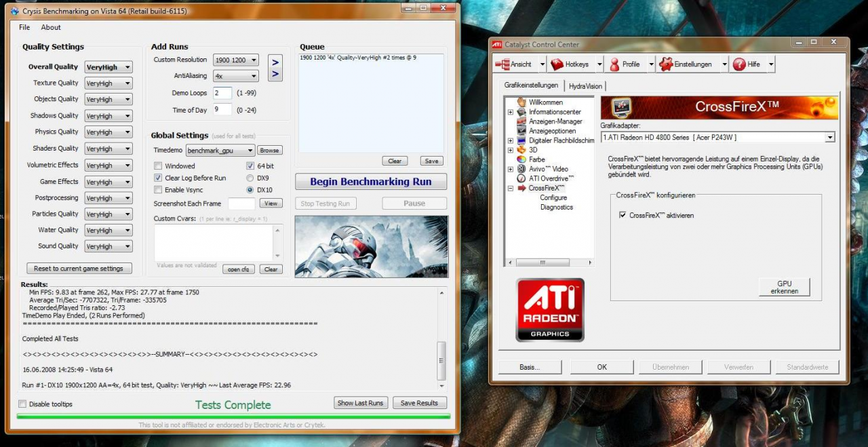Open the Timedemo benchmark_gpu dropdown
This screenshot has width=868, height=447.
pyautogui.click(x=220, y=151)
